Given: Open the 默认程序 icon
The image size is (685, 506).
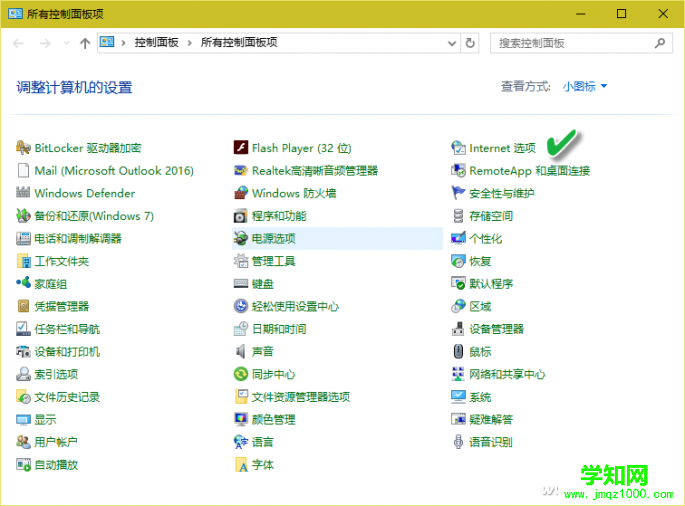Looking at the screenshot, I should (458, 283).
